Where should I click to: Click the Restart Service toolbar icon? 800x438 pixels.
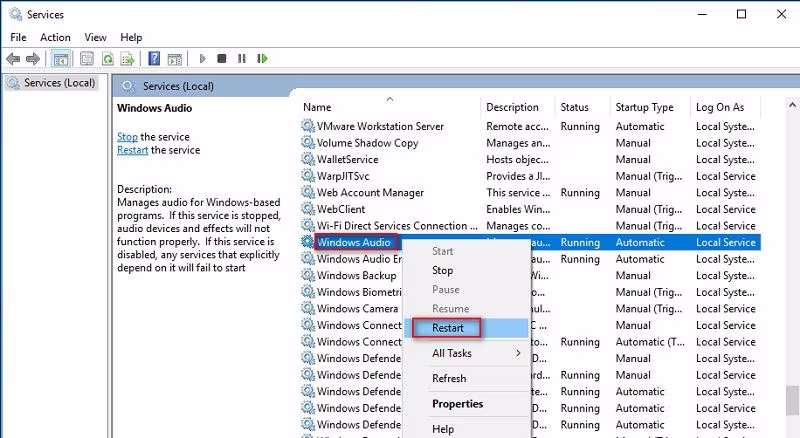pos(262,59)
